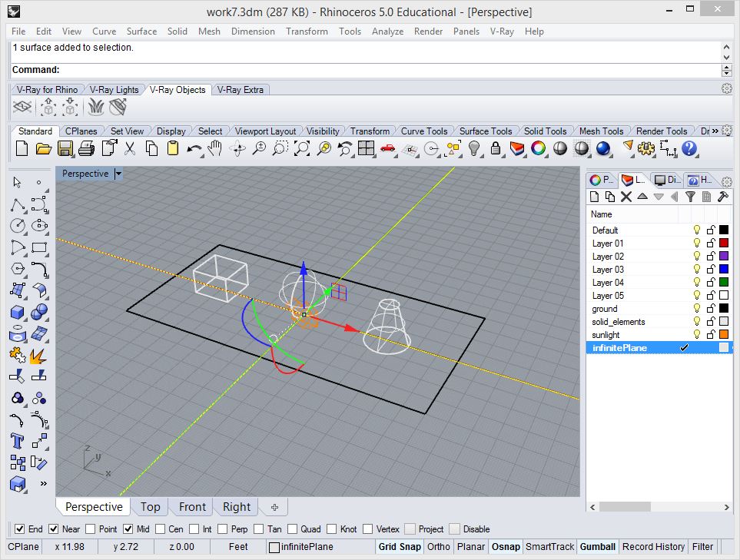Click the blue render sphere icon
This screenshot has height=560, width=740.
(x=603, y=149)
